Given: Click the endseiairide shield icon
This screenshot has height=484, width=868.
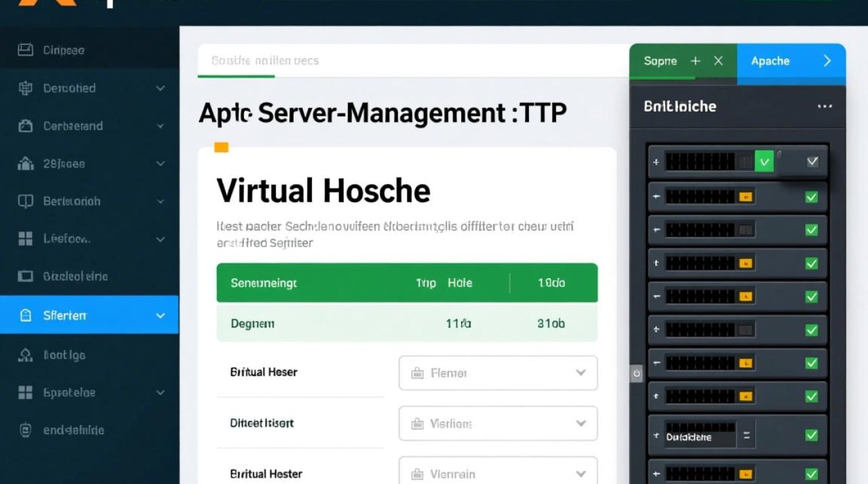Looking at the screenshot, I should pyautogui.click(x=25, y=430).
